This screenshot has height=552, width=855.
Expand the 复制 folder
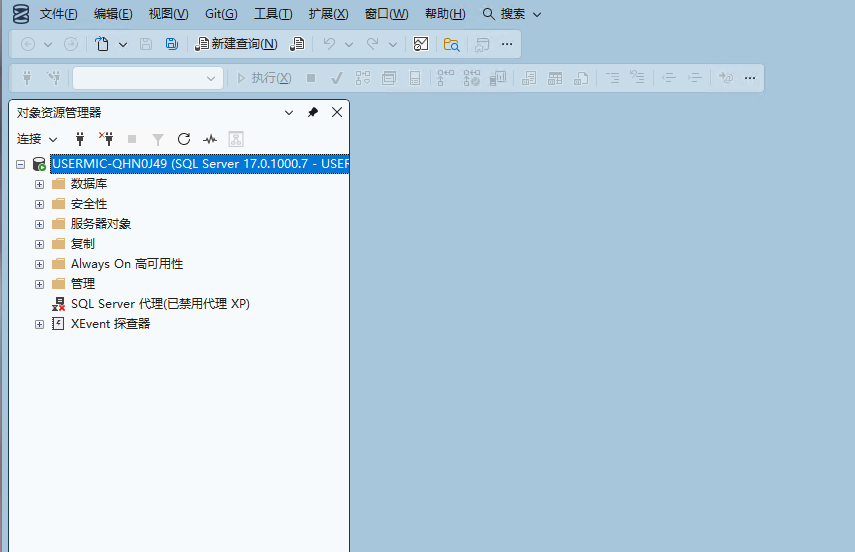coord(39,244)
